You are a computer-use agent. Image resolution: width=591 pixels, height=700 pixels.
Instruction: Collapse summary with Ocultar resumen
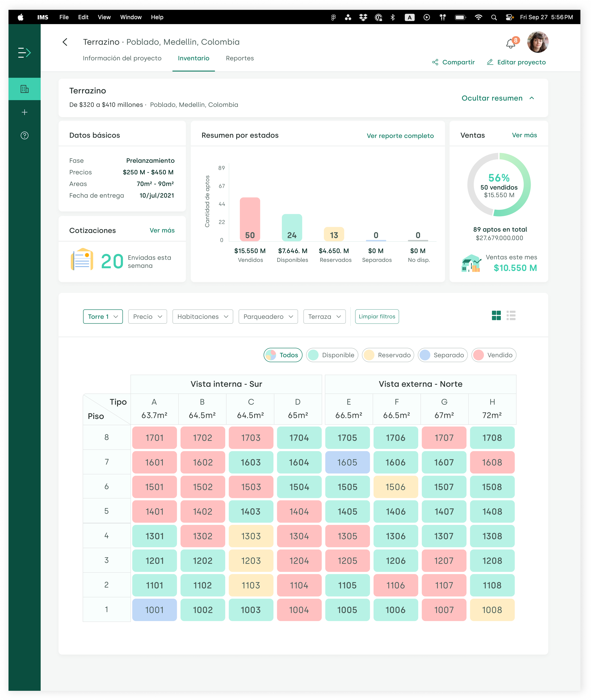click(x=497, y=98)
